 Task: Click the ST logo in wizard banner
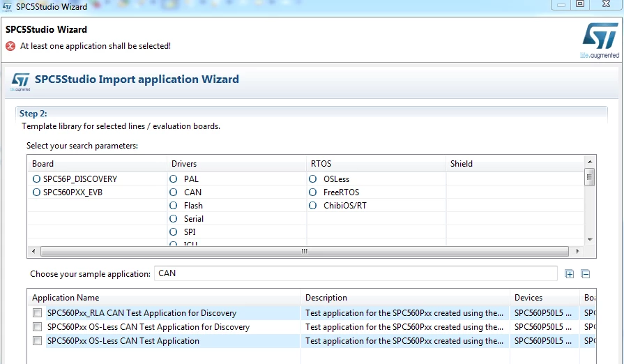(20, 82)
